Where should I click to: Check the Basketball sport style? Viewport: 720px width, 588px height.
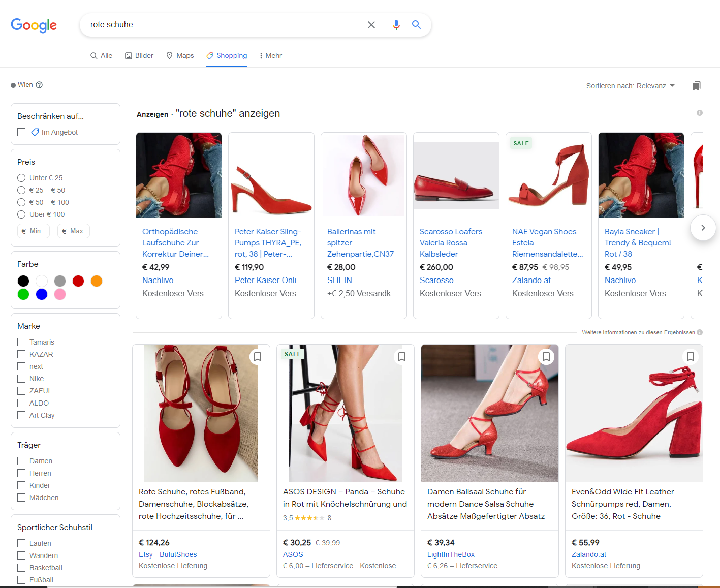point(21,568)
